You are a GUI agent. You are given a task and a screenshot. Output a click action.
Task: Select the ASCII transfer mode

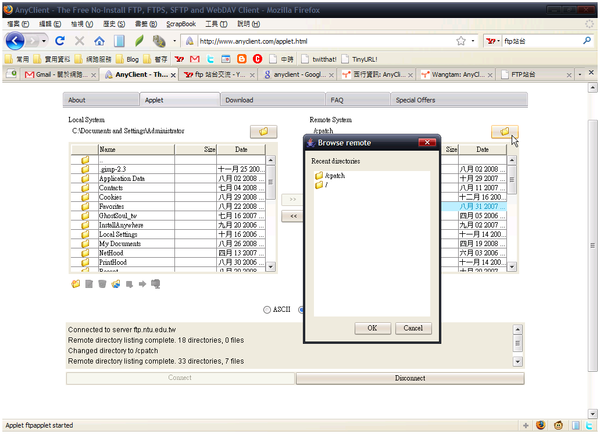(267, 310)
